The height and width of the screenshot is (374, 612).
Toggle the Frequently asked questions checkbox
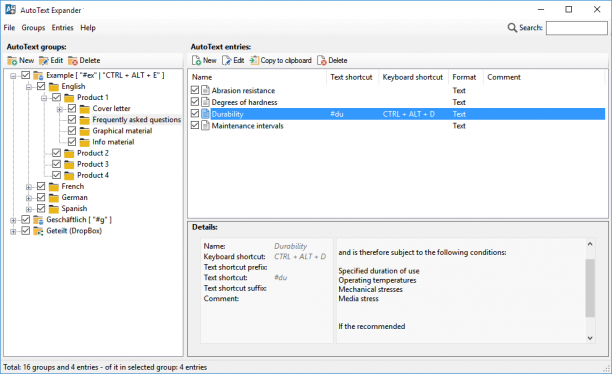tap(72, 119)
